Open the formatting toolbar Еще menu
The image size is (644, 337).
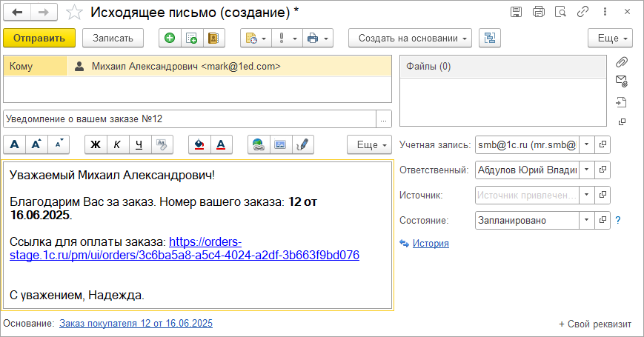[x=369, y=144]
